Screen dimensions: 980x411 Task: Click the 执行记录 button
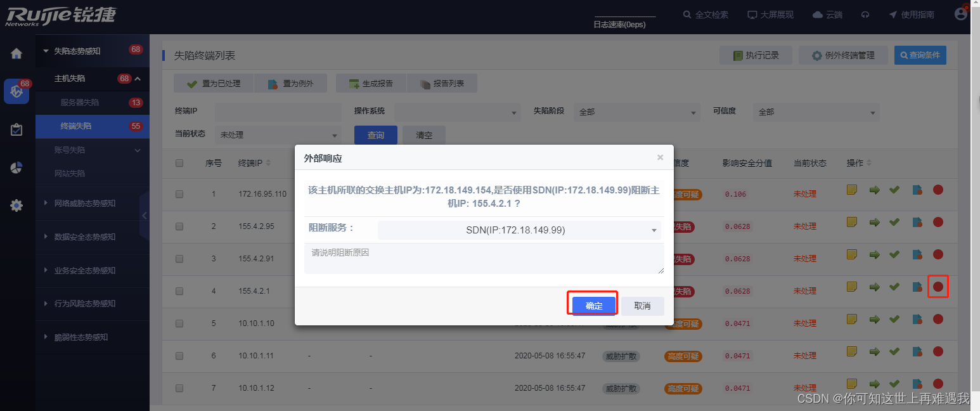[756, 55]
